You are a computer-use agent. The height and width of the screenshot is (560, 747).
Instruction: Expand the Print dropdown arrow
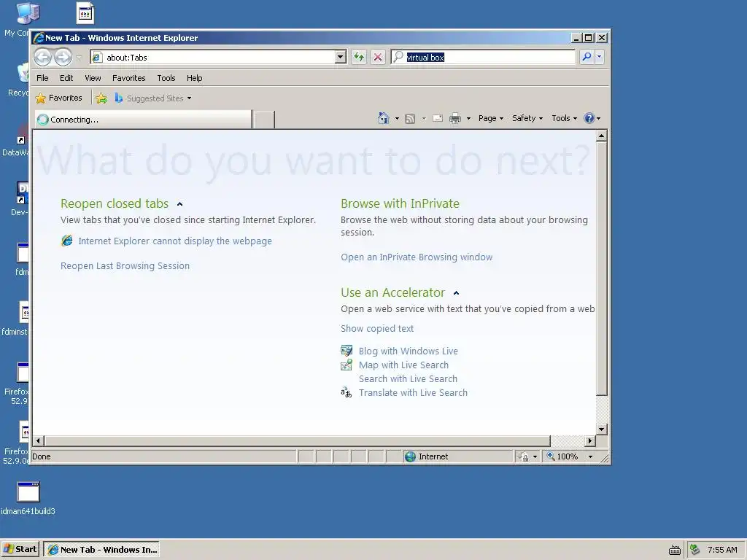[468, 119]
